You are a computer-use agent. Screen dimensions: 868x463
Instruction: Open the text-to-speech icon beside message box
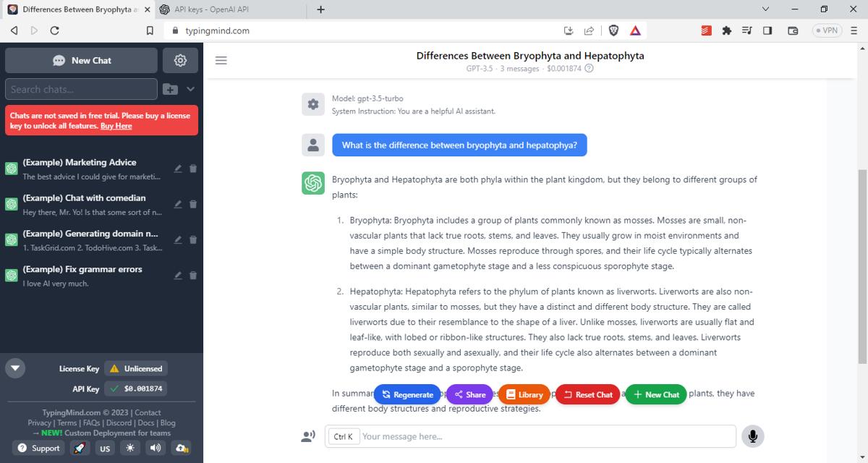coord(310,436)
